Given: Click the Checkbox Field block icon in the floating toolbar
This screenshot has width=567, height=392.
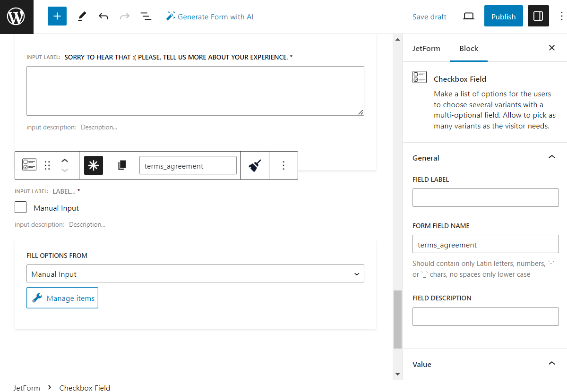Looking at the screenshot, I should [x=29, y=165].
